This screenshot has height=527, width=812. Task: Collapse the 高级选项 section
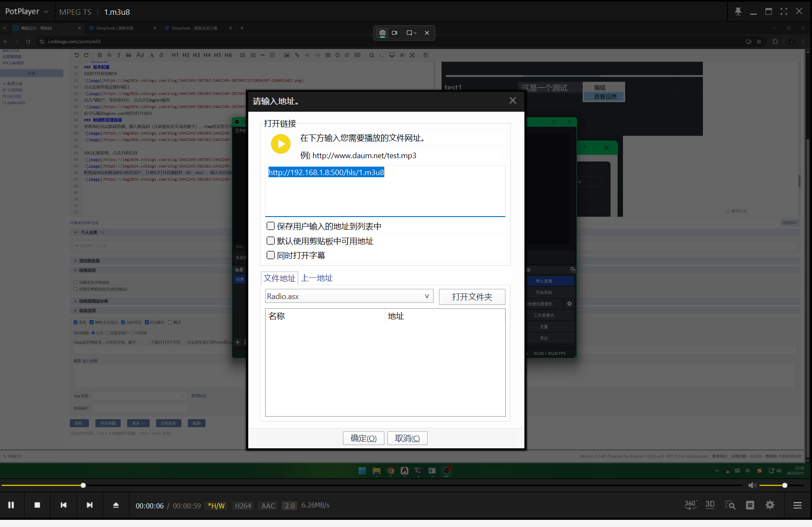point(76,310)
